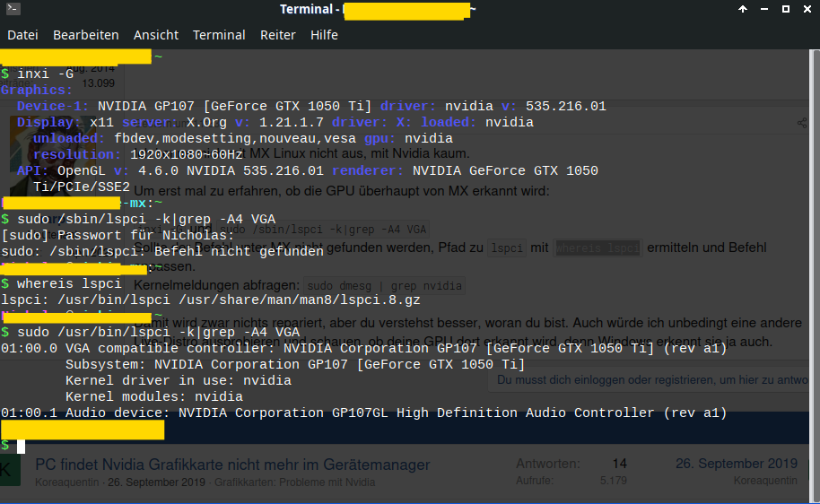820x504 pixels.
Task: Click '01:00.0 VGA compatible controller' line
Action: [364, 348]
